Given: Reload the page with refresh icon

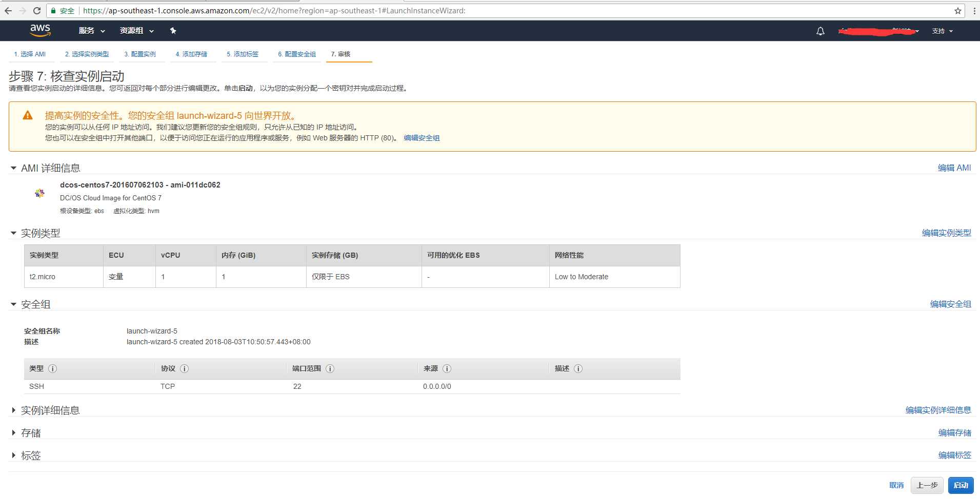Looking at the screenshot, I should point(37,10).
